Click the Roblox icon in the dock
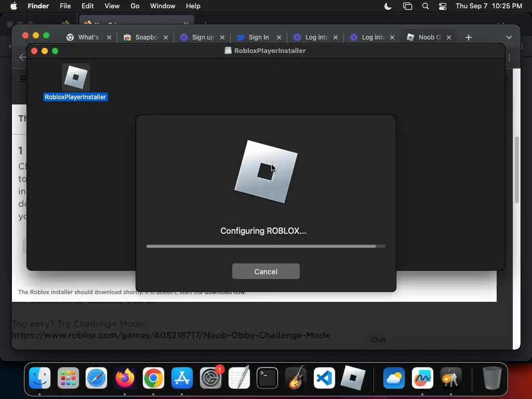This screenshot has height=399, width=532. 353,378
